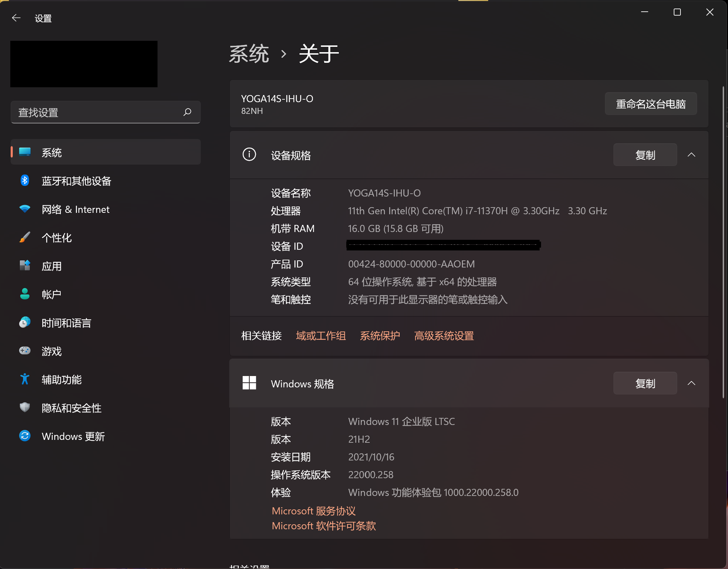Click the Bluetooth icon in sidebar
This screenshot has height=569, width=728.
[x=25, y=181]
